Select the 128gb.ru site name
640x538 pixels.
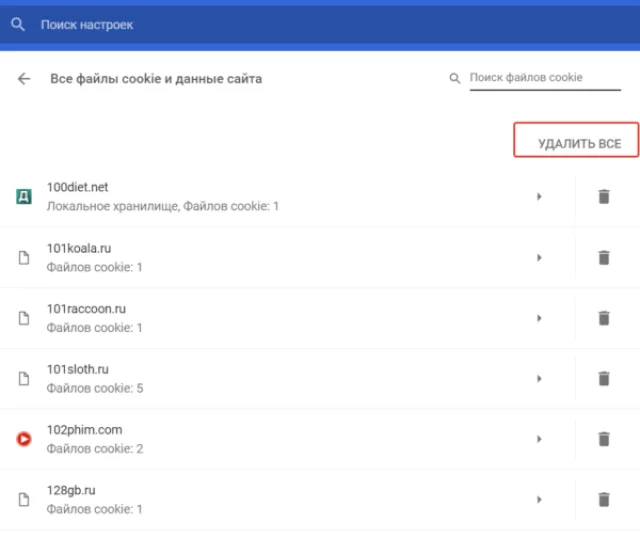(71, 490)
